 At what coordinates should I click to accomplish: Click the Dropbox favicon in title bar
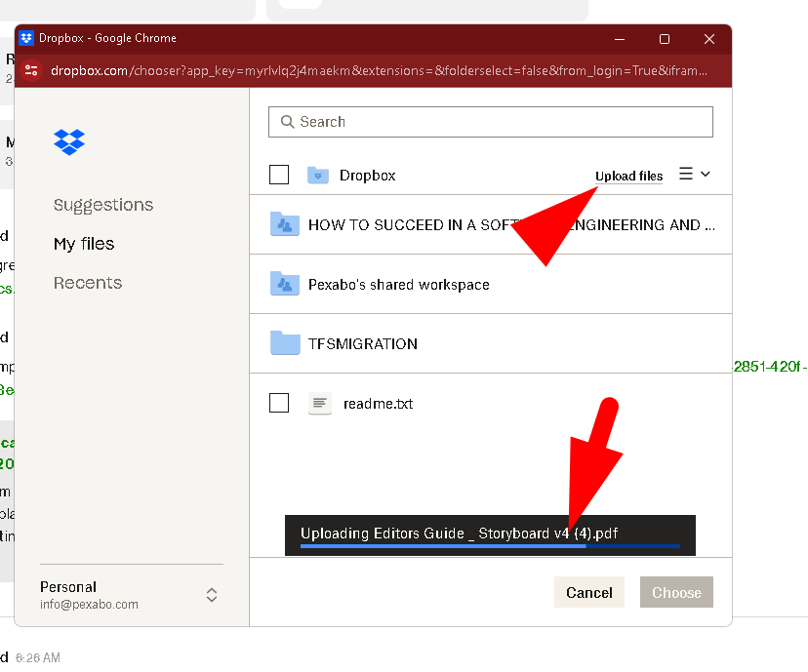click(x=26, y=38)
